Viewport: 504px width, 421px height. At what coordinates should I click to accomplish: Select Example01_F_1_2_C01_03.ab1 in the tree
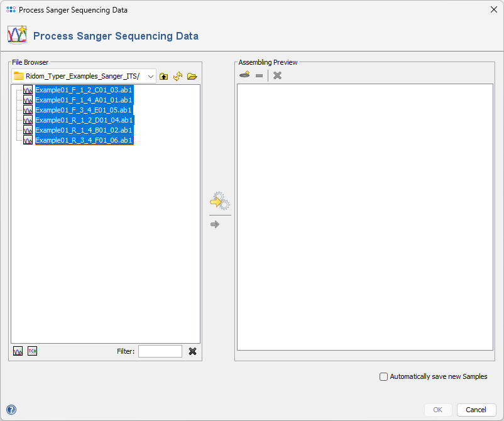click(83, 90)
